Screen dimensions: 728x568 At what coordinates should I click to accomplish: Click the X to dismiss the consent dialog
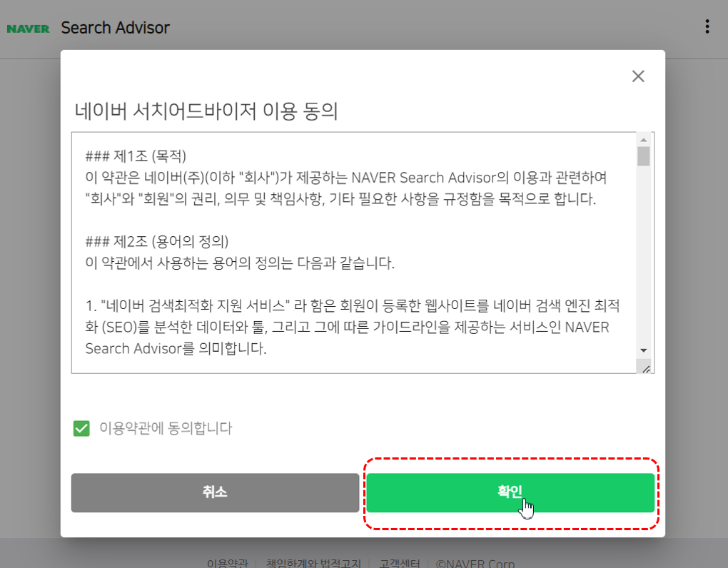click(637, 76)
